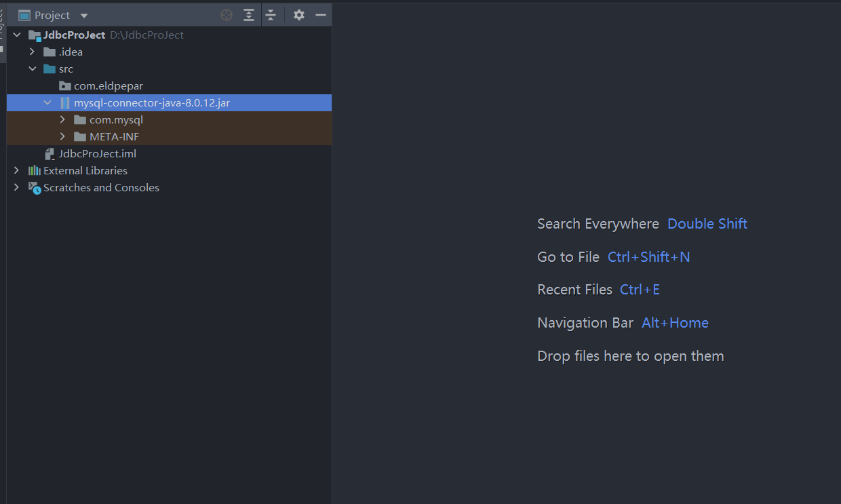Click the Recent Files text

point(574,289)
